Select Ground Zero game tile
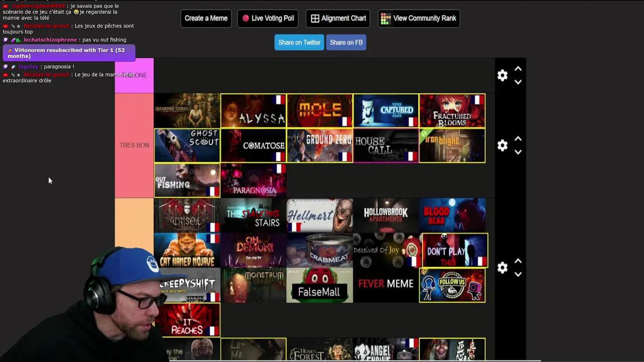The height and width of the screenshot is (362, 644). click(x=320, y=145)
